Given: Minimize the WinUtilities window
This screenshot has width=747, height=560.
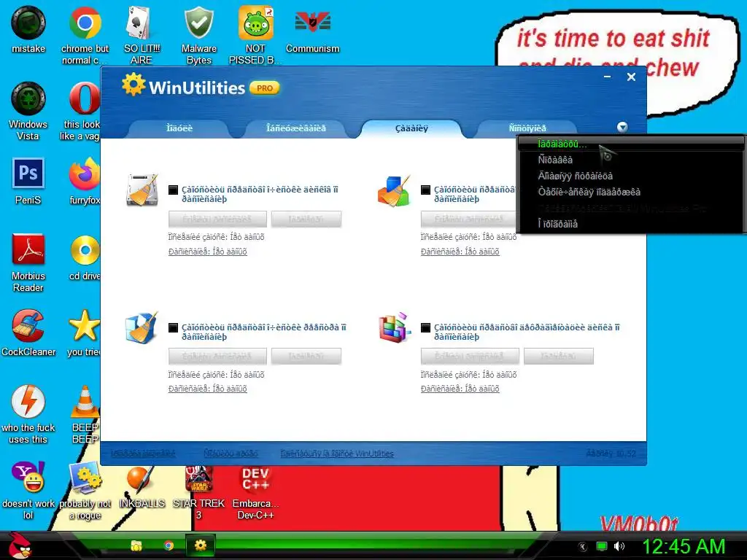Looking at the screenshot, I should tap(608, 77).
